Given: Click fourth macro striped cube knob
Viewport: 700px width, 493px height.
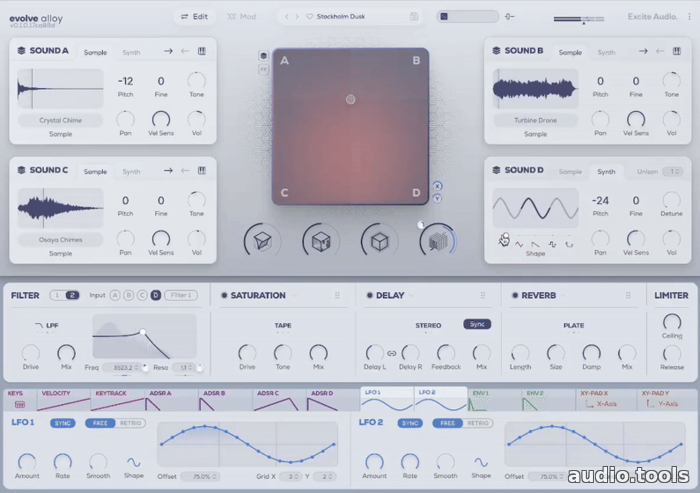Looking at the screenshot, I should (438, 242).
